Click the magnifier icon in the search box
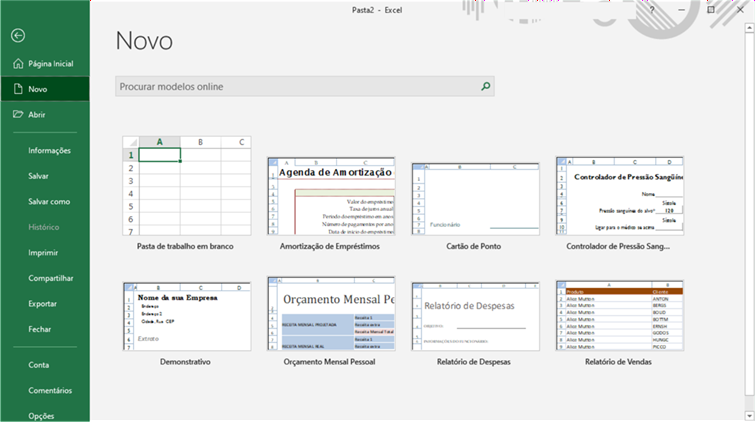The width and height of the screenshot is (755, 422). 486,87
